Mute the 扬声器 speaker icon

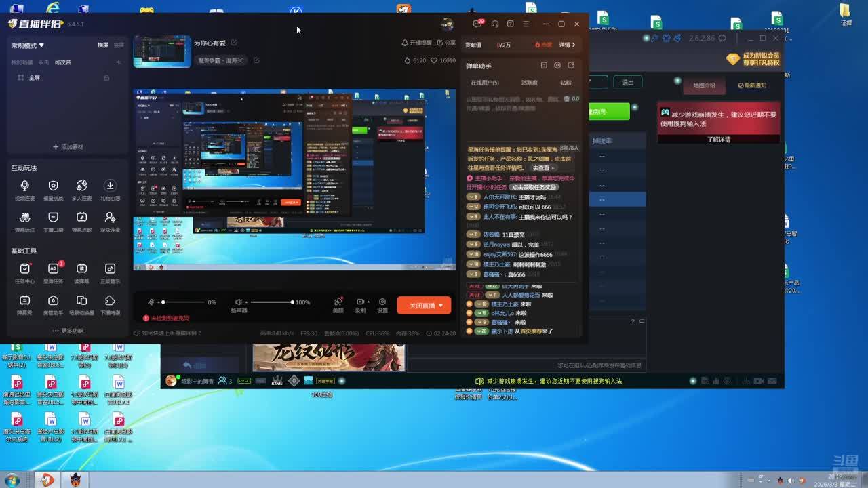pos(239,302)
